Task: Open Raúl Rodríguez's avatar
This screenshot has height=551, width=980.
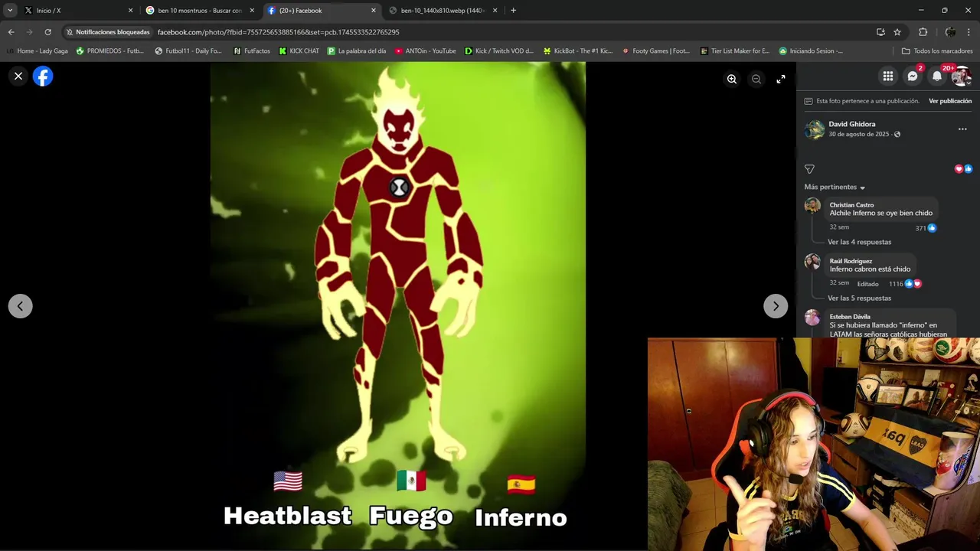Action: (812, 262)
